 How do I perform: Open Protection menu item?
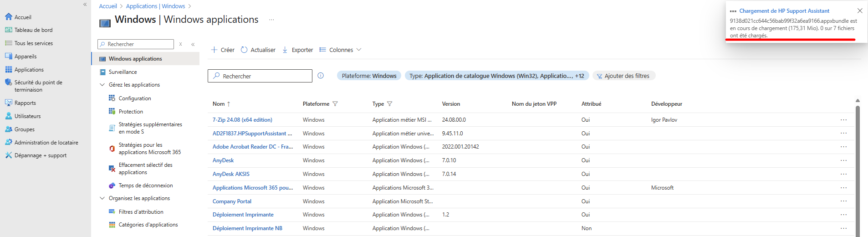(131, 112)
